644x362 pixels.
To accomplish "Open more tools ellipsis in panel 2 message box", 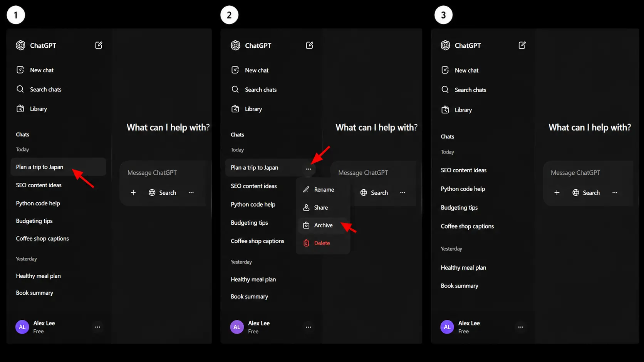I will (x=402, y=192).
